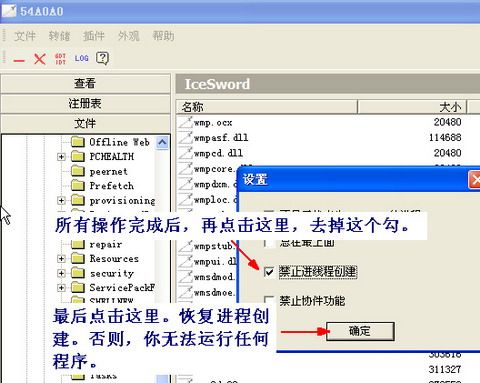Select file wmp.ocx
The image size is (480, 383).
point(213,123)
